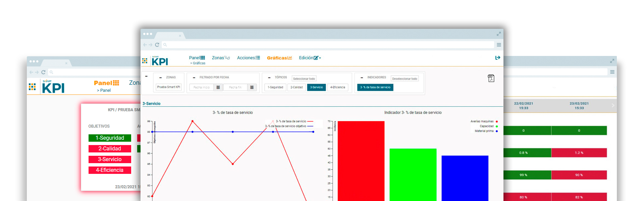The height and width of the screenshot is (201, 644).
Task: Open the hamburger menu in right window
Action: pos(612,72)
